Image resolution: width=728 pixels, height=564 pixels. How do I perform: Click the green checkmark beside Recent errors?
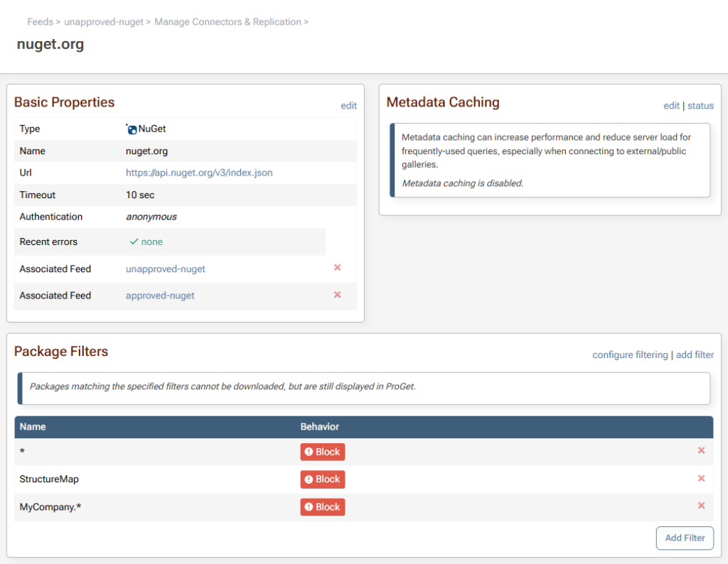click(x=134, y=242)
